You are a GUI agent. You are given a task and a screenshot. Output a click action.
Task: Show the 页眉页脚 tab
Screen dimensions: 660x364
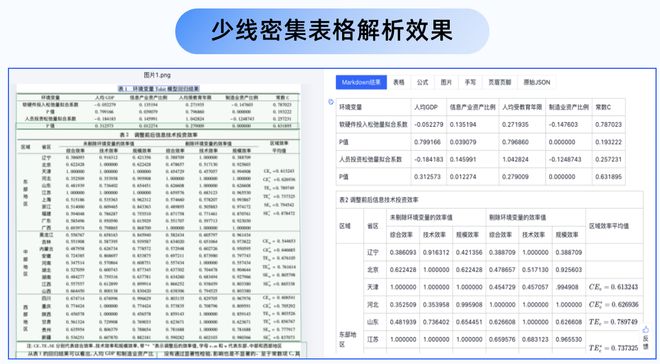point(500,82)
